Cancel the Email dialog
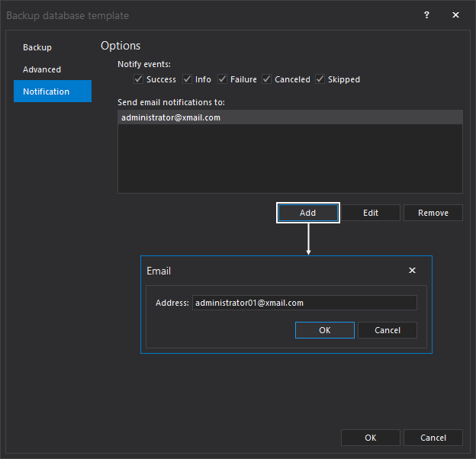 pos(388,330)
